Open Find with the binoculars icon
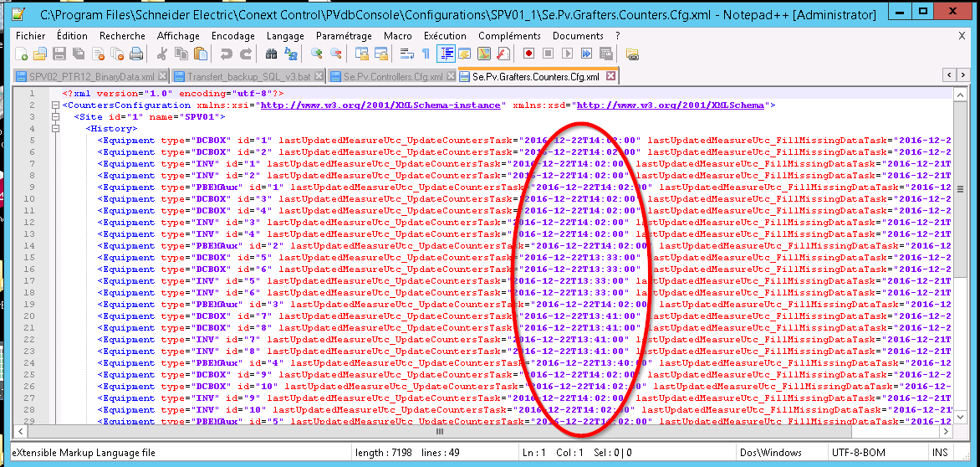The height and width of the screenshot is (467, 980). pos(271,54)
